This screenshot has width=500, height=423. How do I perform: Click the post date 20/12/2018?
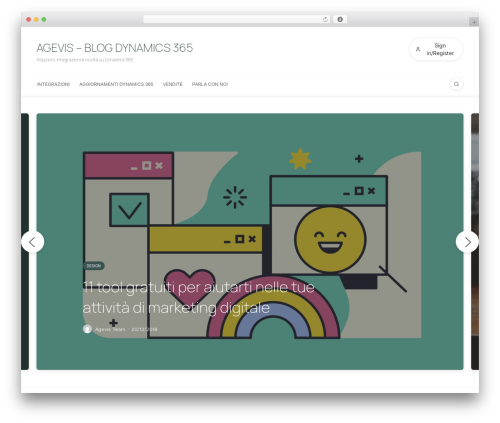(144, 329)
